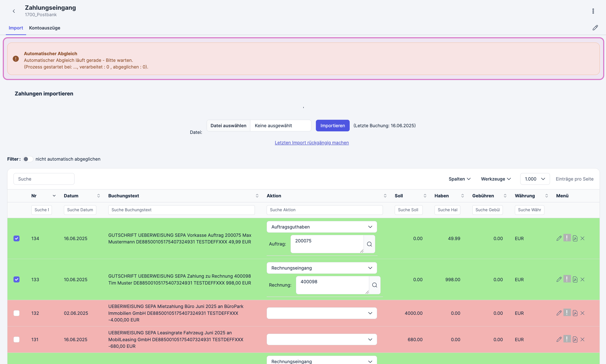Expand the Spalten dropdown
This screenshot has width=606, height=364.
(459, 179)
